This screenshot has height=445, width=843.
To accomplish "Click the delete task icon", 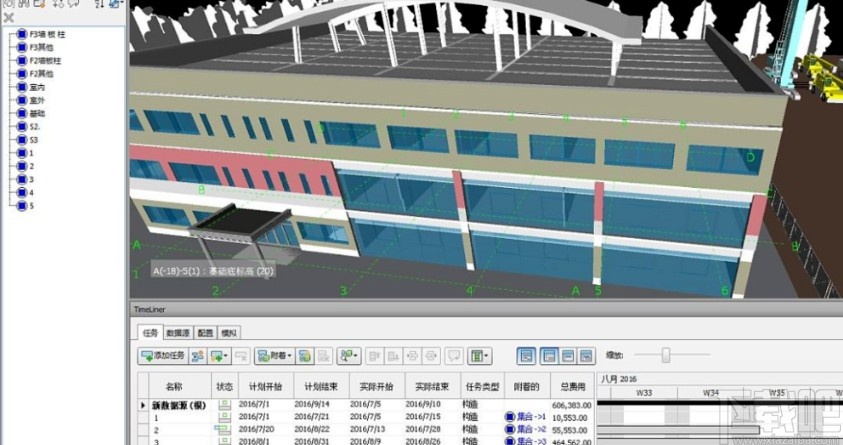I will [241, 356].
